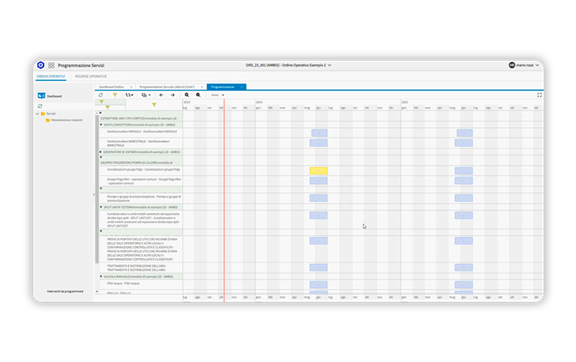Switch to the Dashboard Ordine tab
The image size is (576, 362).
111,87
